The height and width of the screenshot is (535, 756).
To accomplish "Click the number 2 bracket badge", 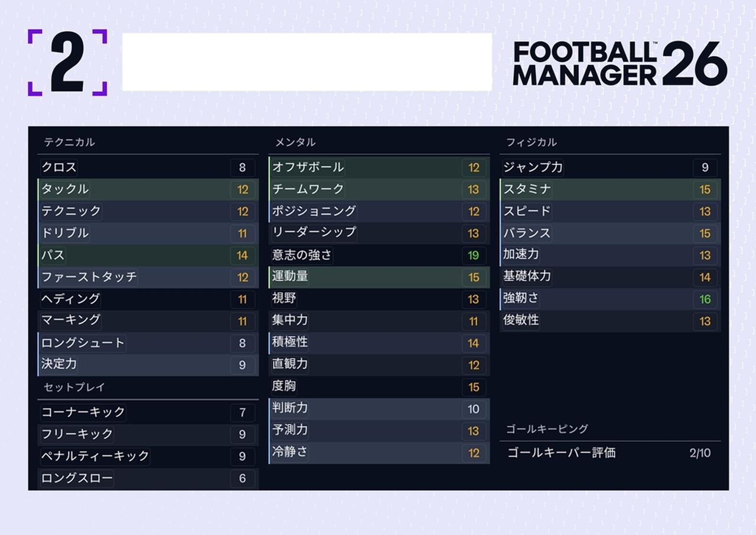I will pos(67,62).
